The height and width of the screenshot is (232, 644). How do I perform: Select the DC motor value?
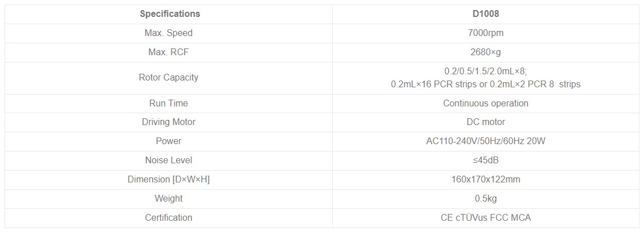tap(486, 122)
